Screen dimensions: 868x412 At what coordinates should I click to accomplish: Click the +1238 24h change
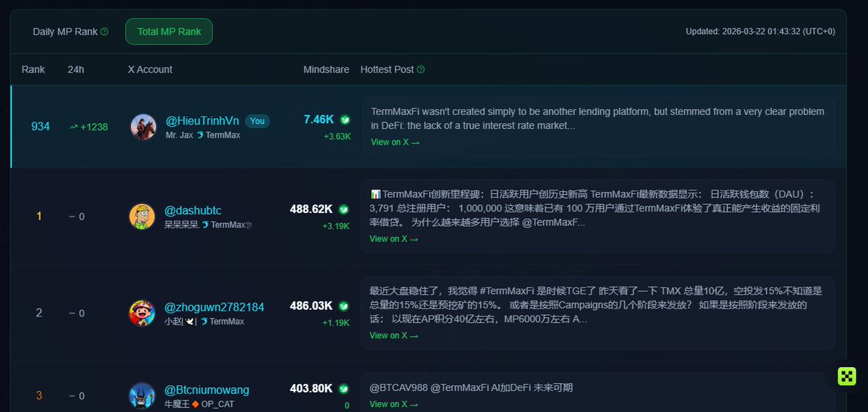(94, 127)
